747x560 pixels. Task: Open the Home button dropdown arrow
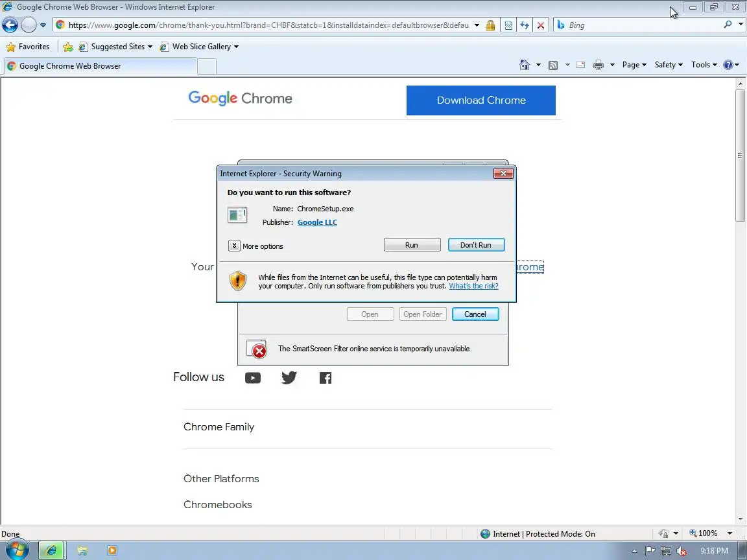pyautogui.click(x=538, y=65)
